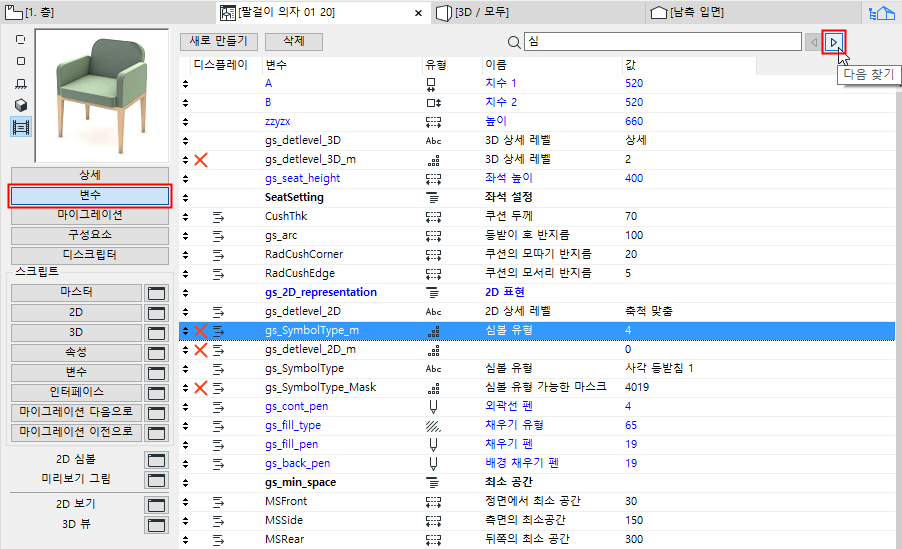The image size is (902, 549).
Task: Click the reorder arrows on SeatSetting row
Action: [x=185, y=198]
